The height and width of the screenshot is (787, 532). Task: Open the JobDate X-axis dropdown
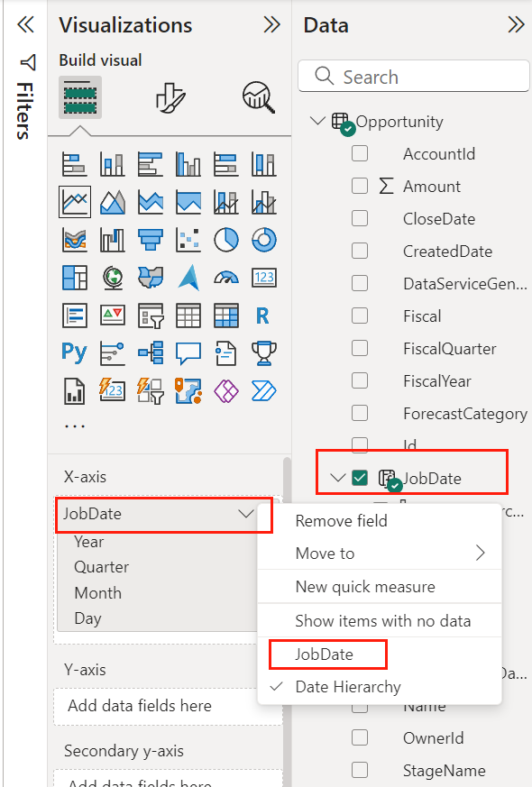[x=245, y=515]
